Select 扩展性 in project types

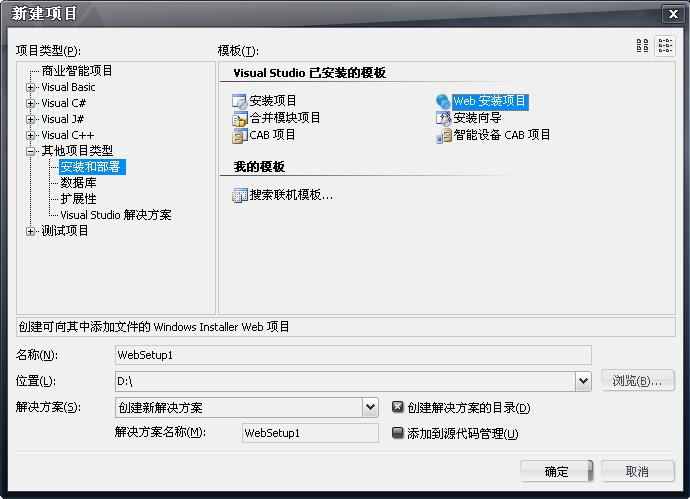coord(78,199)
